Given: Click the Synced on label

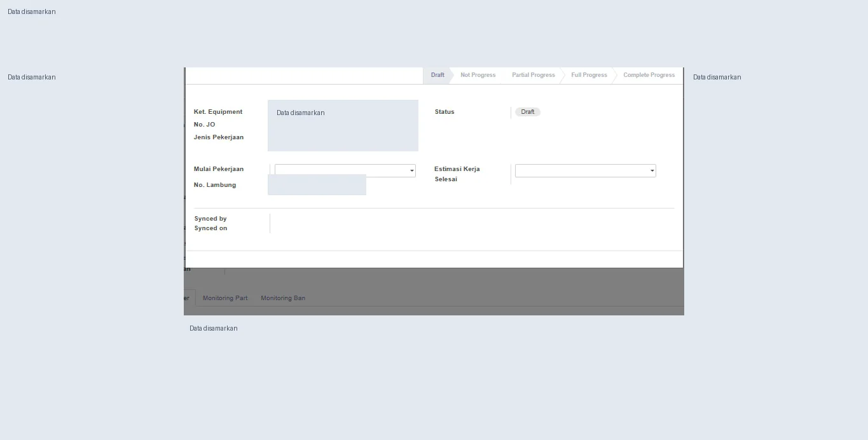Looking at the screenshot, I should coord(210,228).
